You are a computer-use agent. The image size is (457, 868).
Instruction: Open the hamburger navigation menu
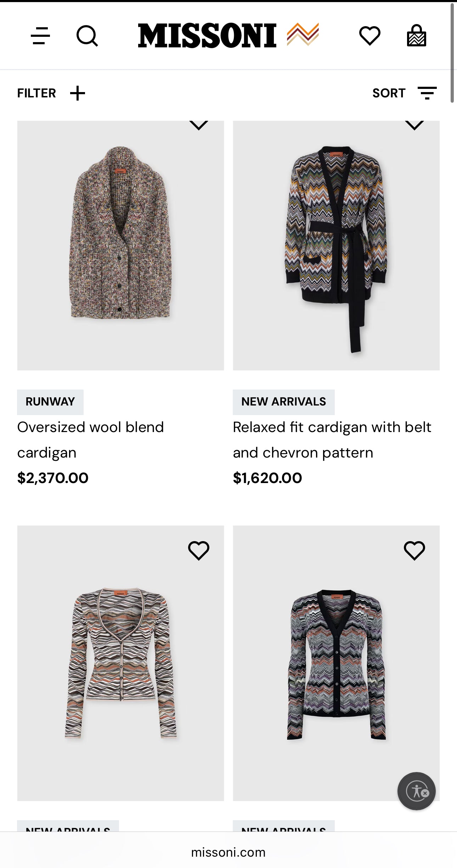click(40, 36)
